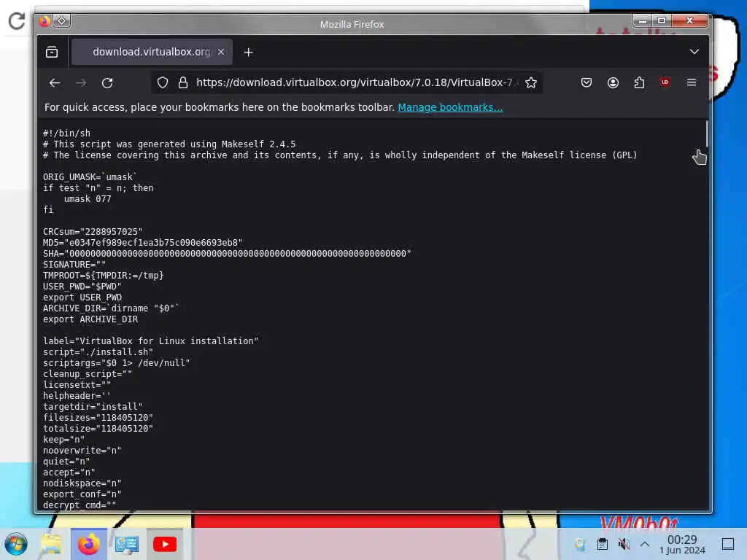Click the ORIG_UMASK line in the script

[90, 177]
